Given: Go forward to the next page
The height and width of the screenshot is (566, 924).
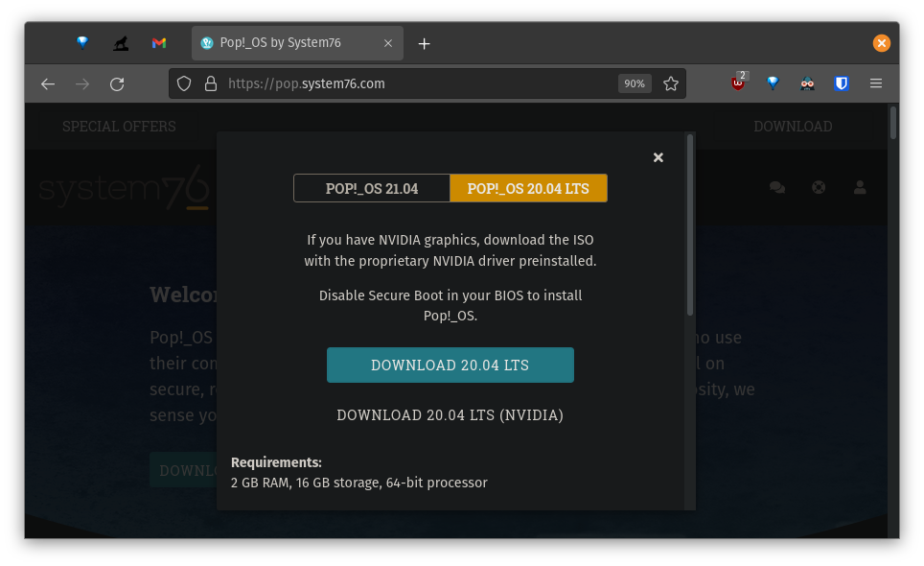Looking at the screenshot, I should click(82, 83).
